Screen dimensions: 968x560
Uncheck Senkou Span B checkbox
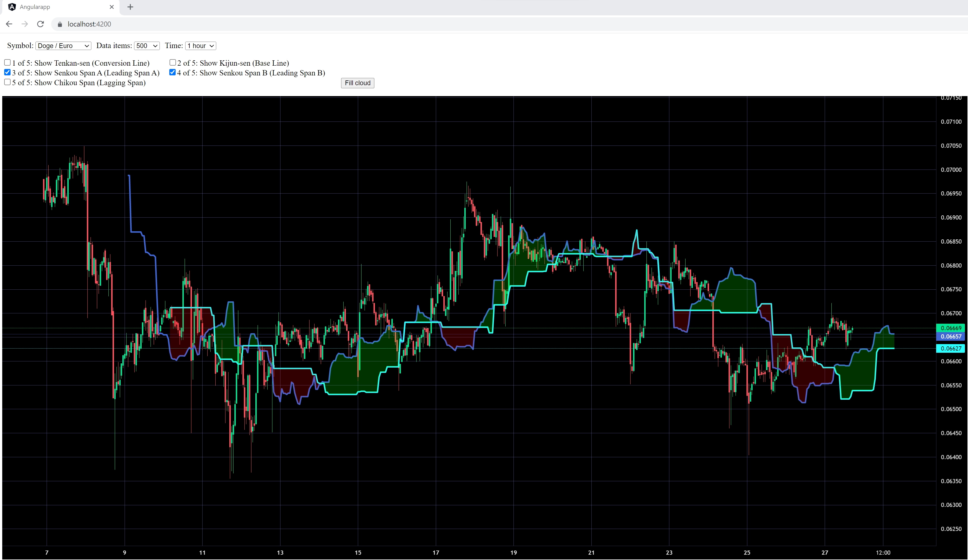172,72
